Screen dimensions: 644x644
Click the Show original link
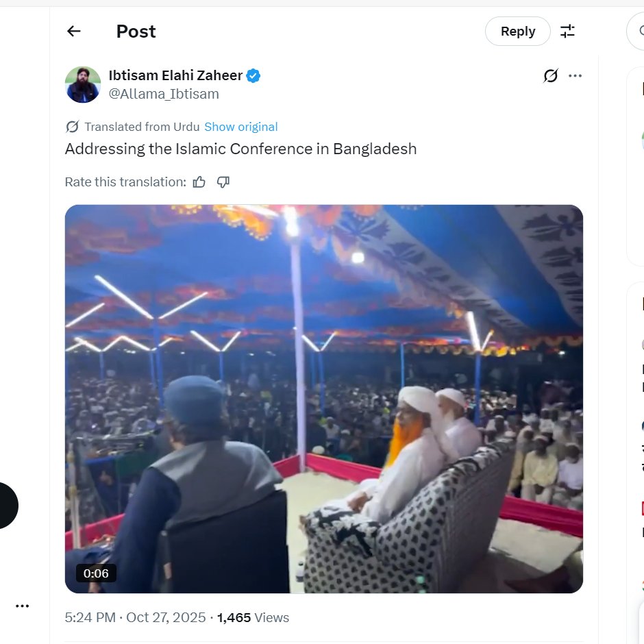pyautogui.click(x=241, y=127)
